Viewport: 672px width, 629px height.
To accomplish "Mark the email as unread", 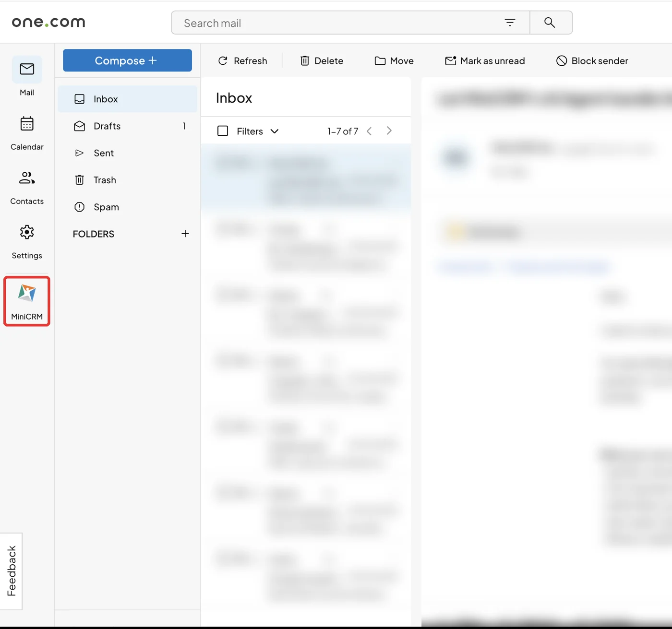I will click(485, 61).
